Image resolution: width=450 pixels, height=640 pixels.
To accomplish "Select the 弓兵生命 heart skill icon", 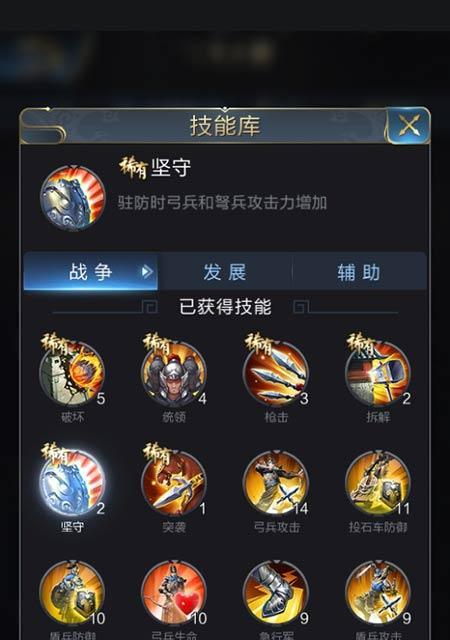I will 174,593.
